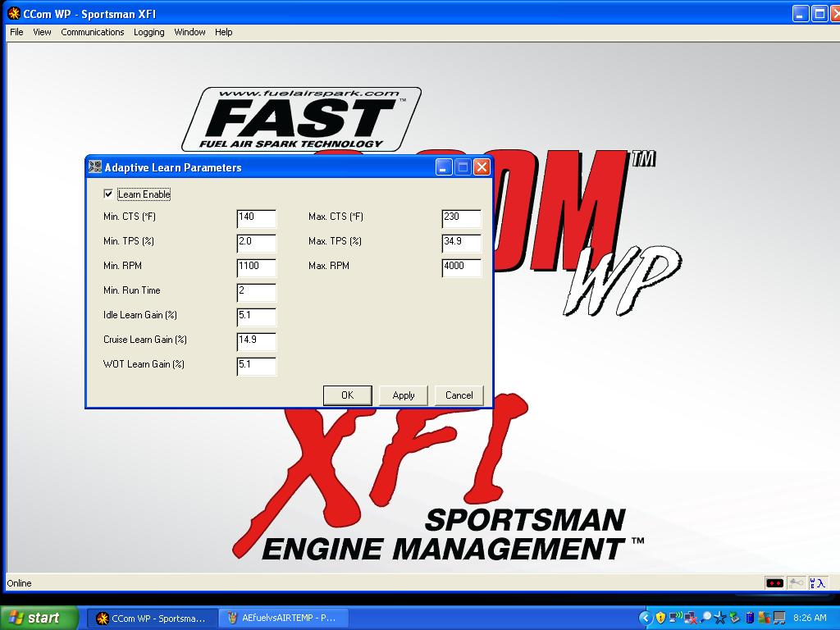Click the Adaptive Learn Parameters dialog title icon
The width and height of the screenshot is (840, 630).
pyautogui.click(x=95, y=167)
